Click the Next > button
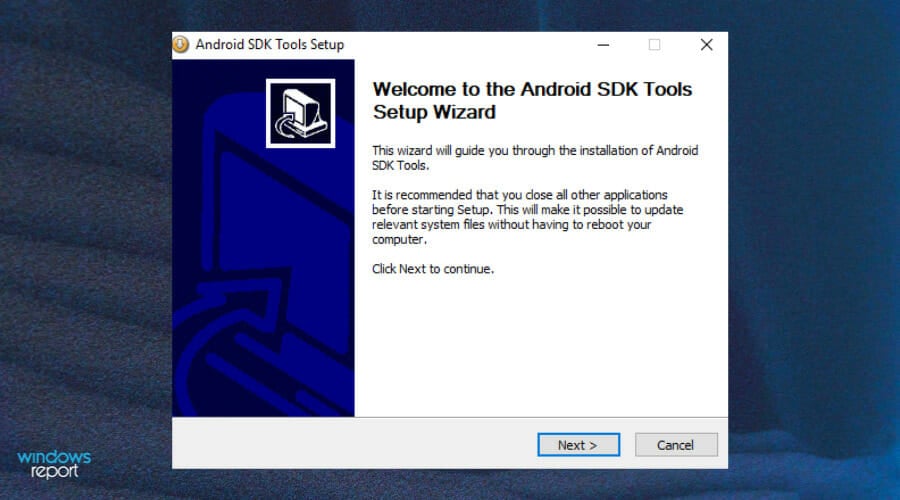 (x=579, y=445)
